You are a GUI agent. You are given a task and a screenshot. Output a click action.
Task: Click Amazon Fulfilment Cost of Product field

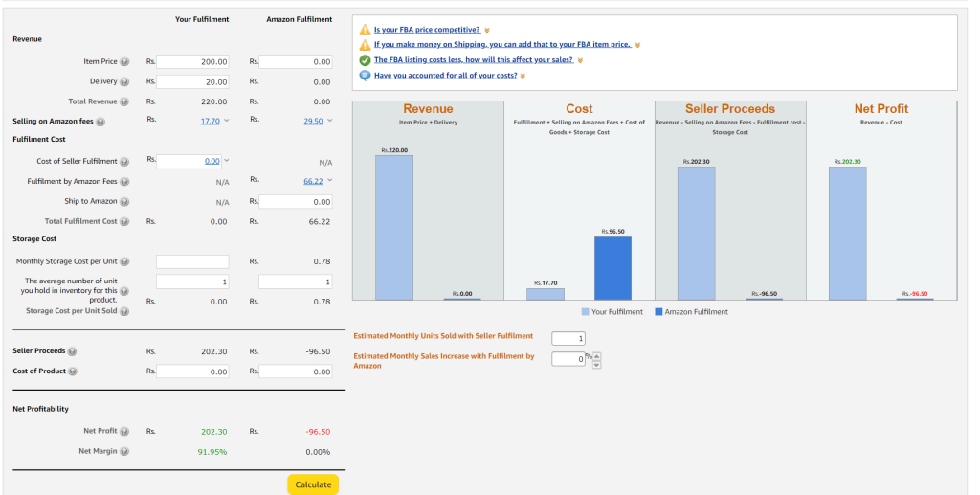[296, 371]
